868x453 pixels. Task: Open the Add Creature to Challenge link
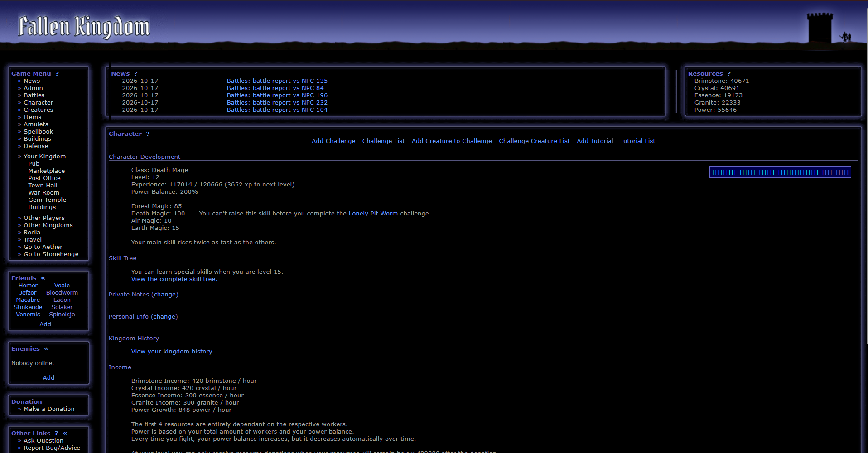point(452,141)
